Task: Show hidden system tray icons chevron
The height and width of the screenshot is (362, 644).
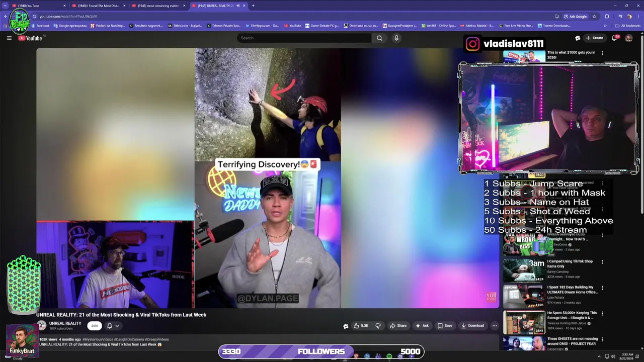Action: 599,356
